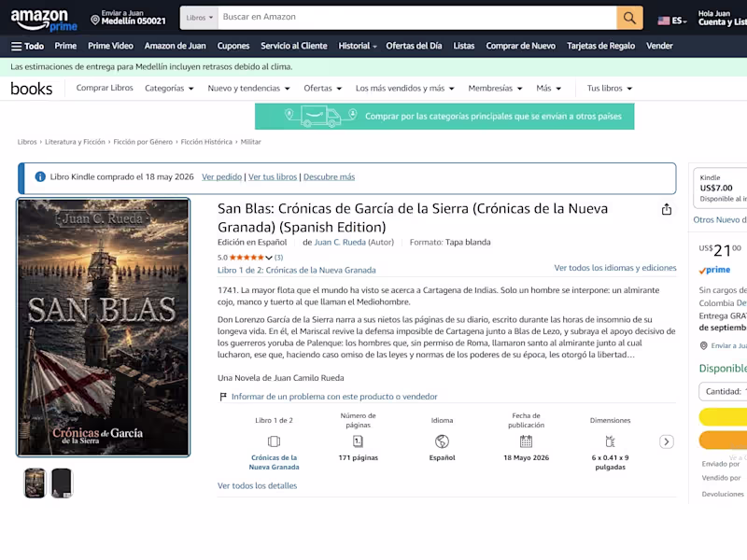Open Tarjetas de Regalo
This screenshot has width=747, height=560.
point(600,46)
